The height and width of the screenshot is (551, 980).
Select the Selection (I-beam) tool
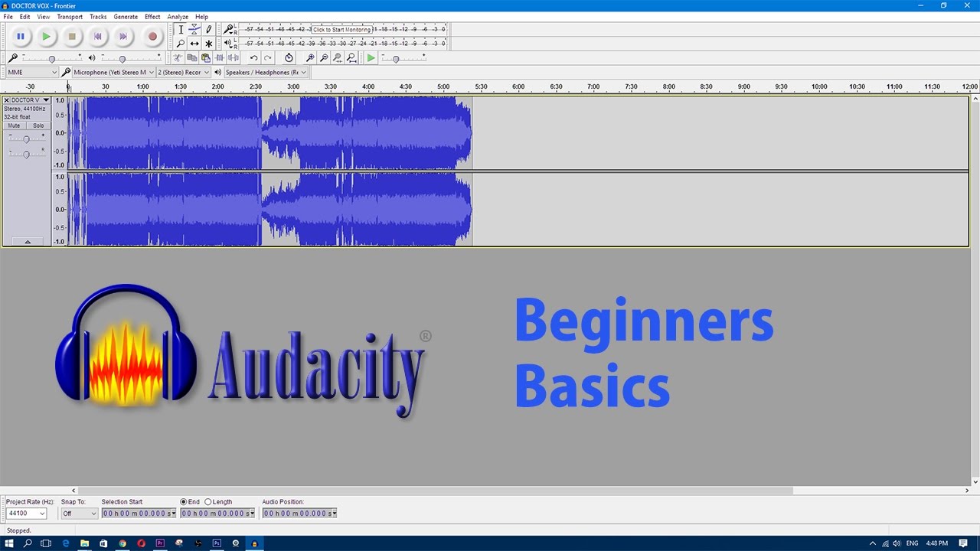[181, 29]
